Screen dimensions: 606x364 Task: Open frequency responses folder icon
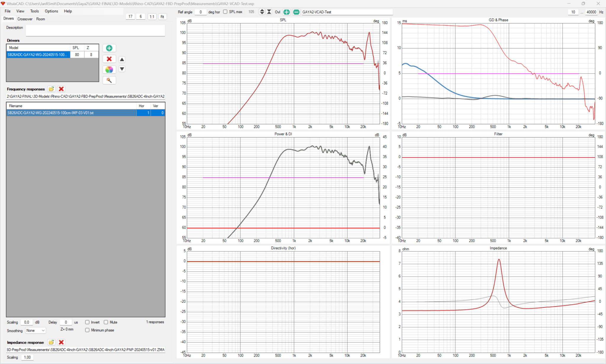click(51, 89)
